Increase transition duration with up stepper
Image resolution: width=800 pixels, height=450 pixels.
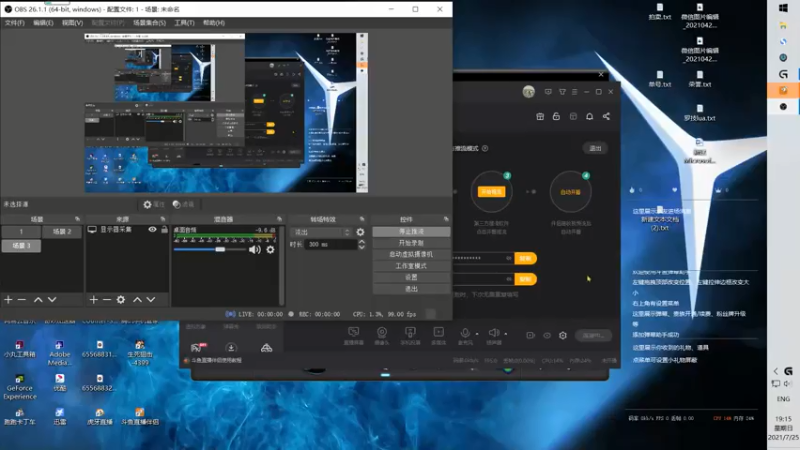point(361,242)
